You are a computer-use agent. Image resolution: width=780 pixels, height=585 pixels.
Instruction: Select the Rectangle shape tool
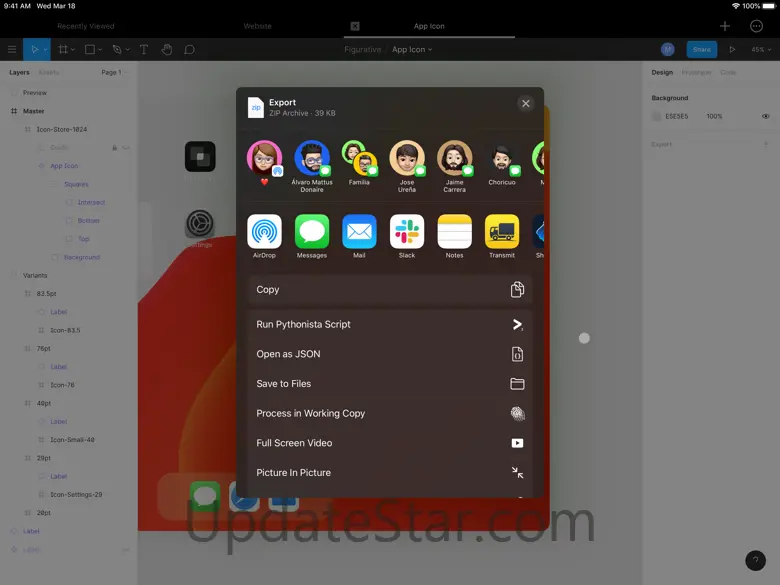pos(90,49)
